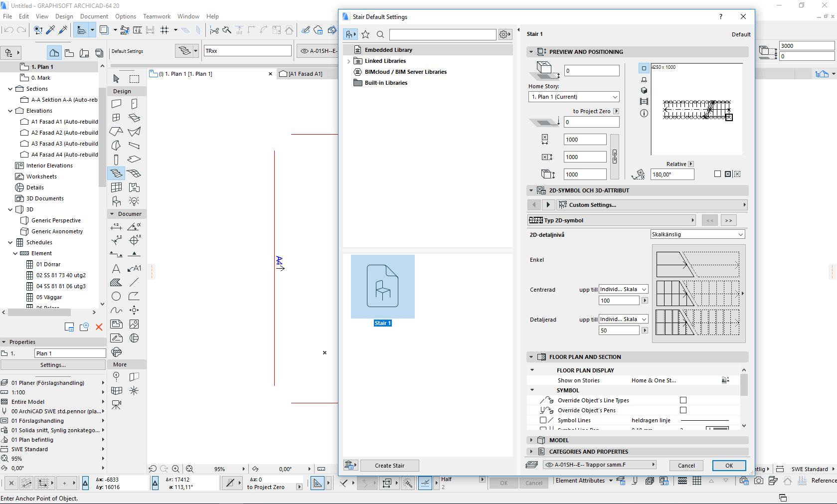
Task: Select the Arrow tool in the toolbox
Action: pos(116,79)
